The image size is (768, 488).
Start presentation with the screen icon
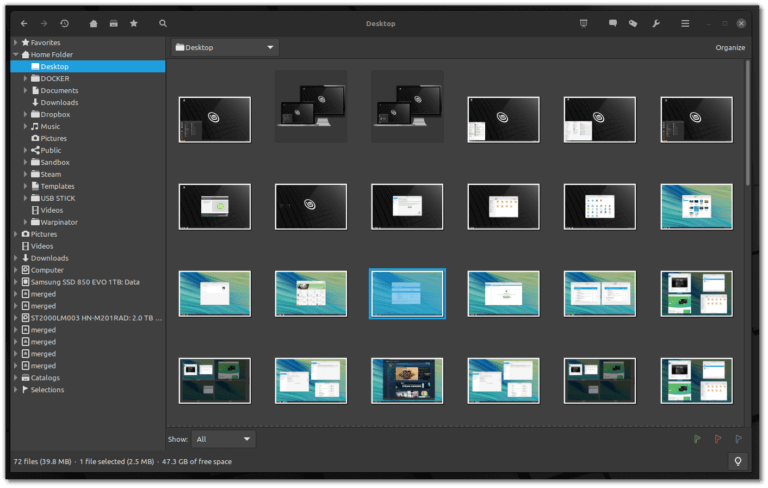point(583,24)
